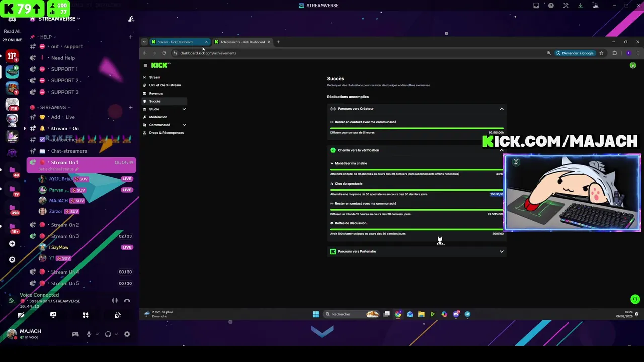Deafen headphones in Discord user panel
The image size is (644, 362).
(108, 334)
